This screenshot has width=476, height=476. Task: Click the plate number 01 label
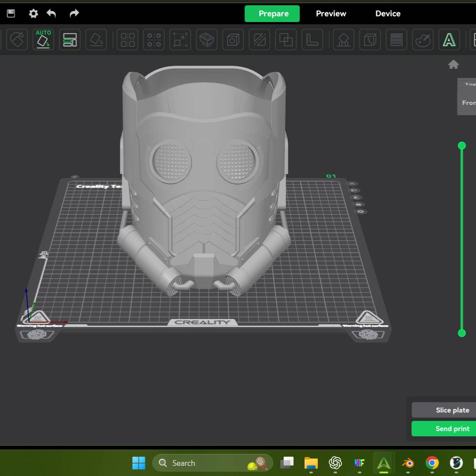point(331,176)
